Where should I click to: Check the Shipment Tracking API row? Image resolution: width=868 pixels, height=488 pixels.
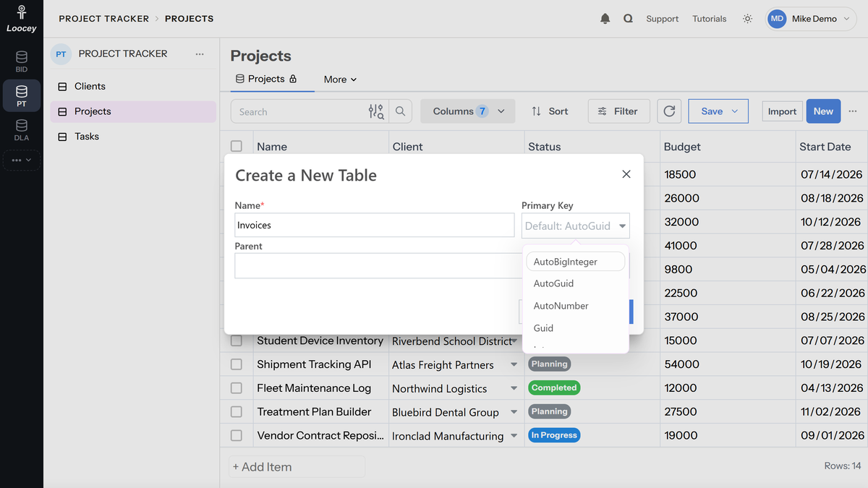pyautogui.click(x=237, y=364)
